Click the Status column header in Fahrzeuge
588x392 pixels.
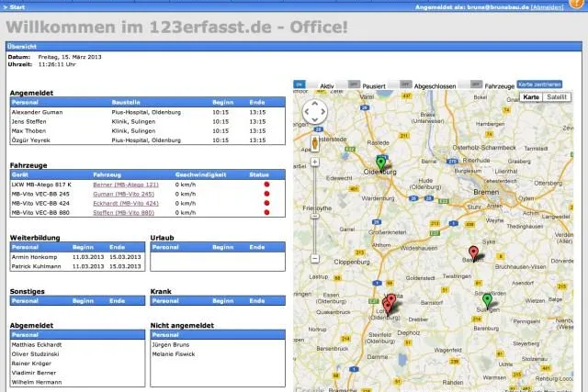pyautogui.click(x=259, y=174)
